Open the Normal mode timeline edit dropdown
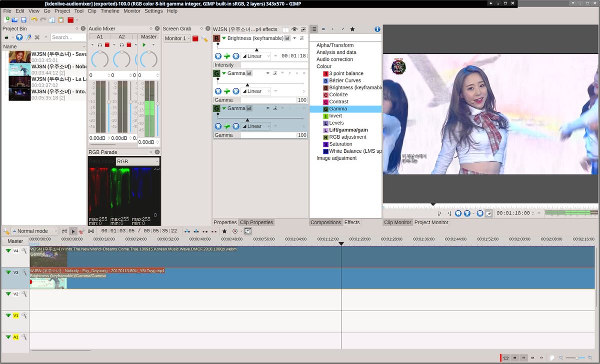 (34, 231)
